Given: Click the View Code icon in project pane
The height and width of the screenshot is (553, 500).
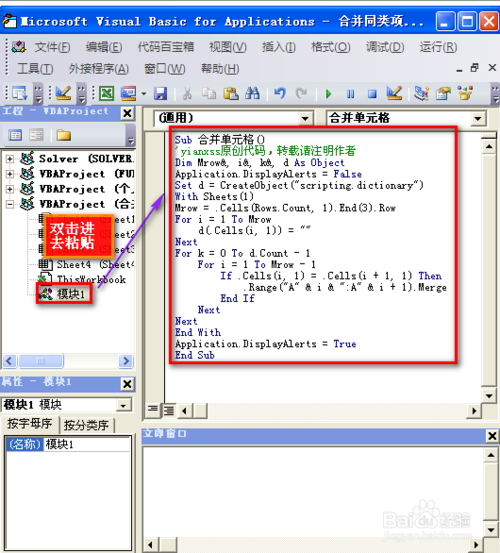Looking at the screenshot, I should [x=15, y=135].
